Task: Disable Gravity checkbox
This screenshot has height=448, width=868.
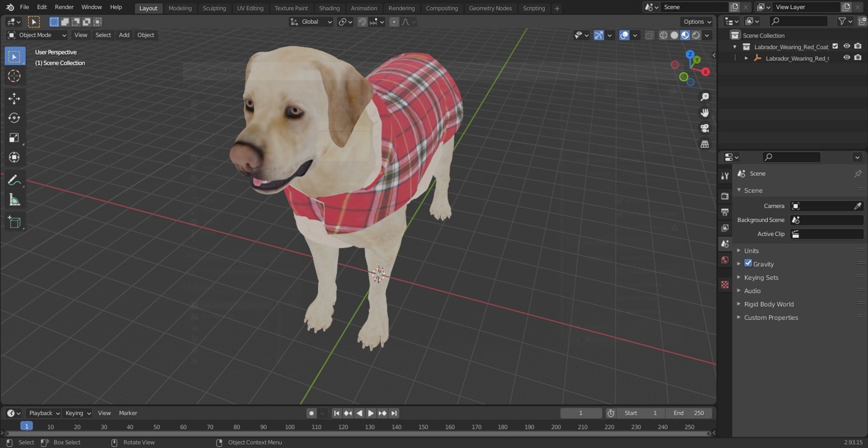Action: (x=748, y=264)
